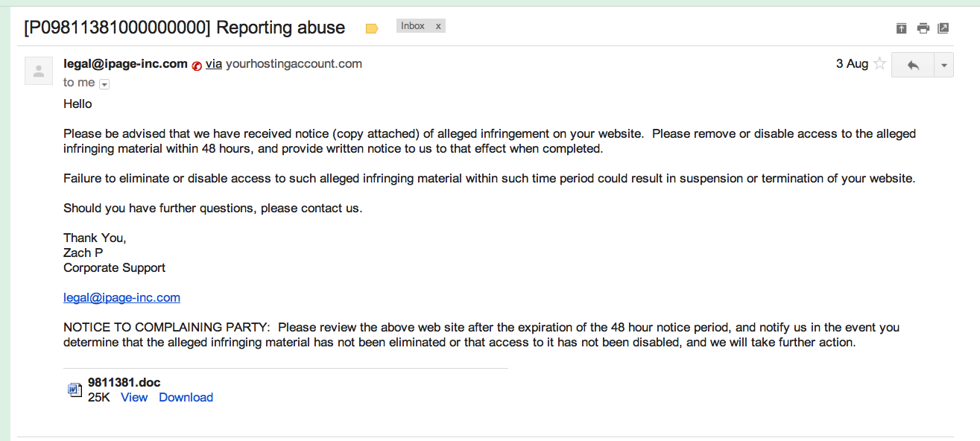Star this message
Screen dimensions: 980x441
[x=880, y=64]
